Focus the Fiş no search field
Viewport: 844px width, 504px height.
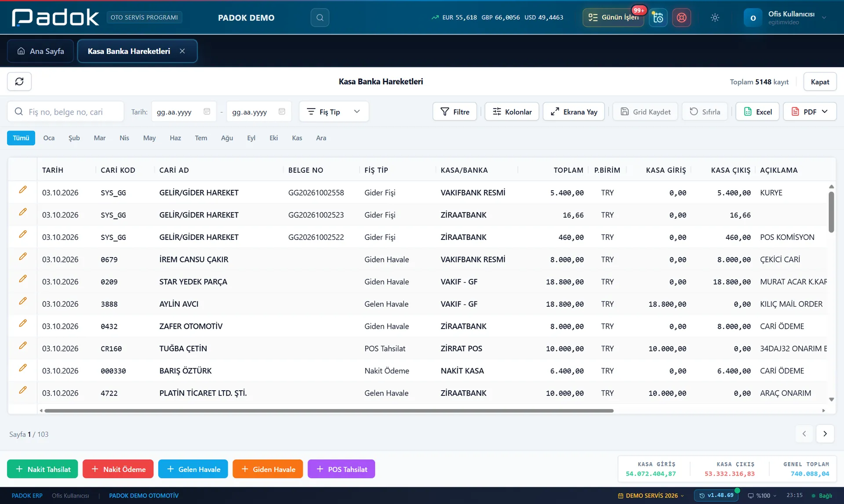(x=65, y=112)
